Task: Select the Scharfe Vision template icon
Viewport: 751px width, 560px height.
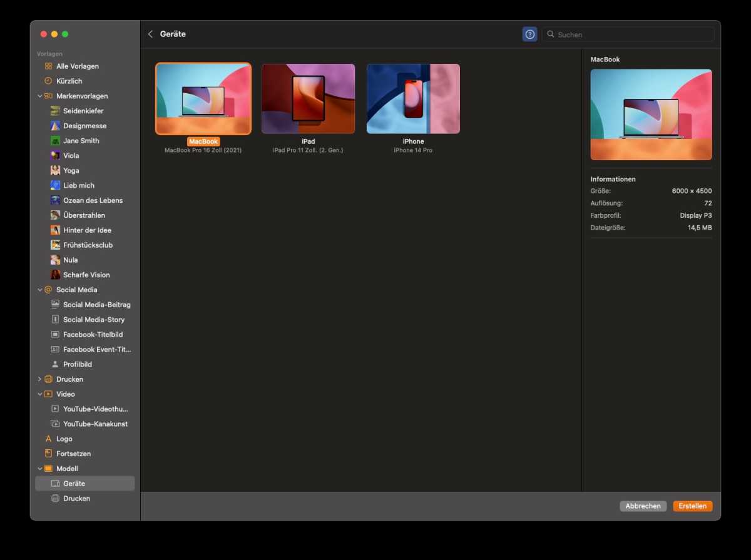Action: point(55,275)
